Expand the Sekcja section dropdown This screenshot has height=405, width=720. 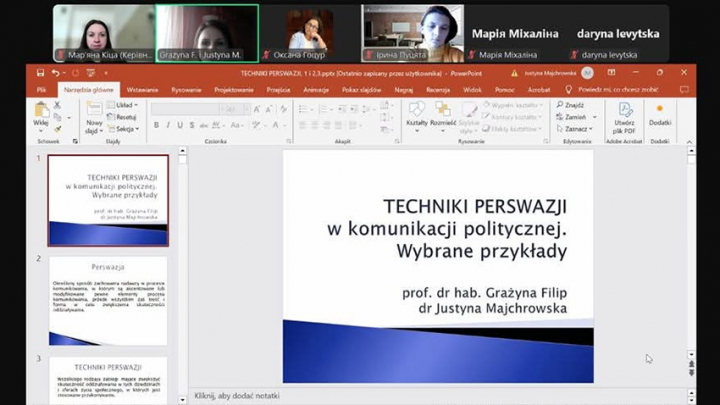point(125,129)
